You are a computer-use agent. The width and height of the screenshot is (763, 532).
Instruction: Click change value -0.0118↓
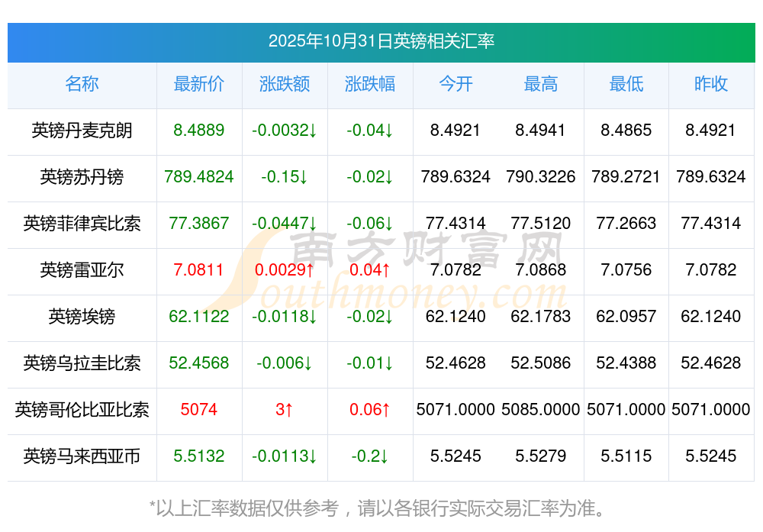tap(285, 317)
